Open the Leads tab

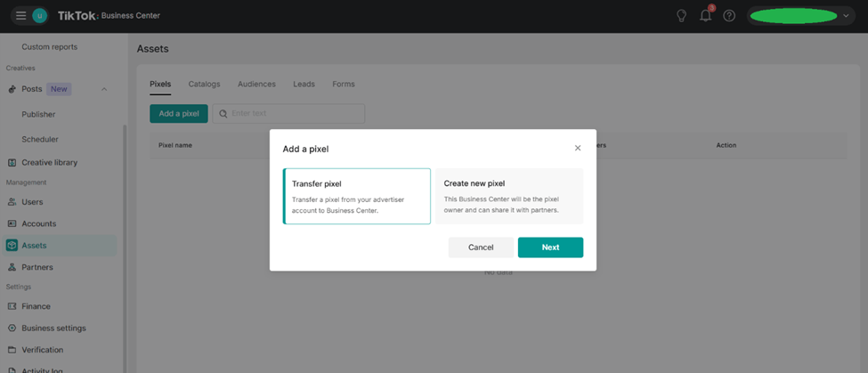pos(304,85)
